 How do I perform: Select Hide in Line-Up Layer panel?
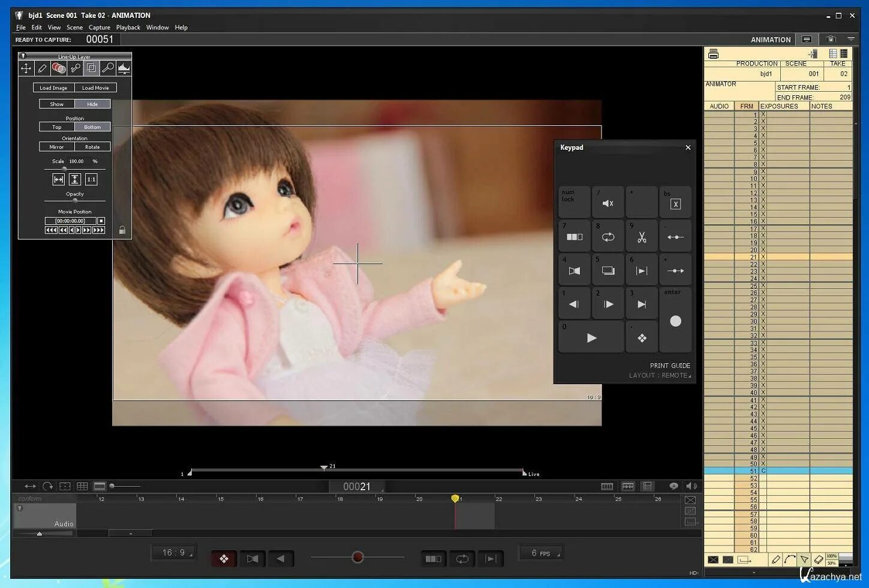[x=92, y=104]
